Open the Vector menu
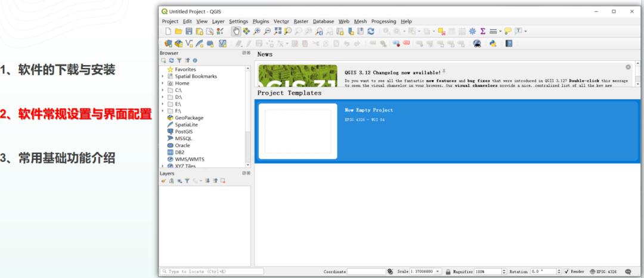 [x=281, y=21]
